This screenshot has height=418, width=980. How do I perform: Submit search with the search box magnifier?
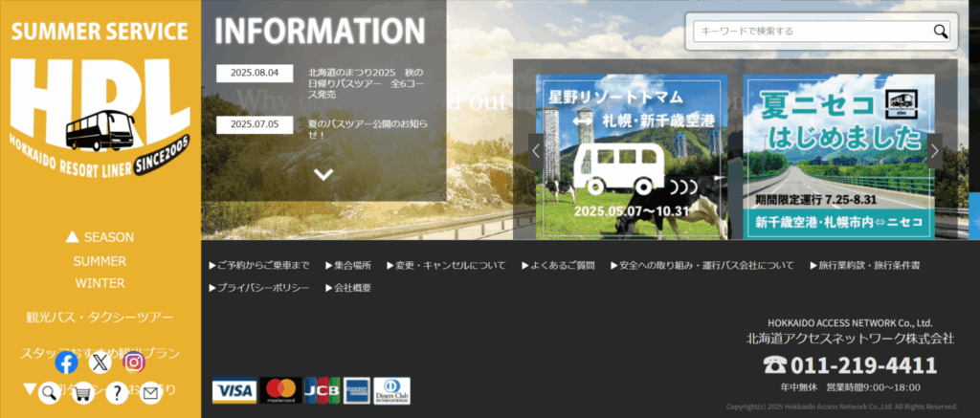coord(940,32)
